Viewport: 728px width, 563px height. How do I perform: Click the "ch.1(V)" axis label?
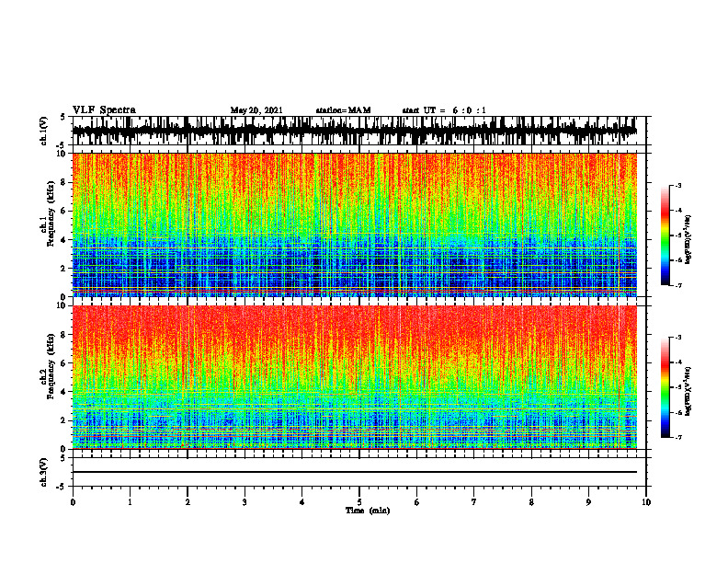[44, 131]
